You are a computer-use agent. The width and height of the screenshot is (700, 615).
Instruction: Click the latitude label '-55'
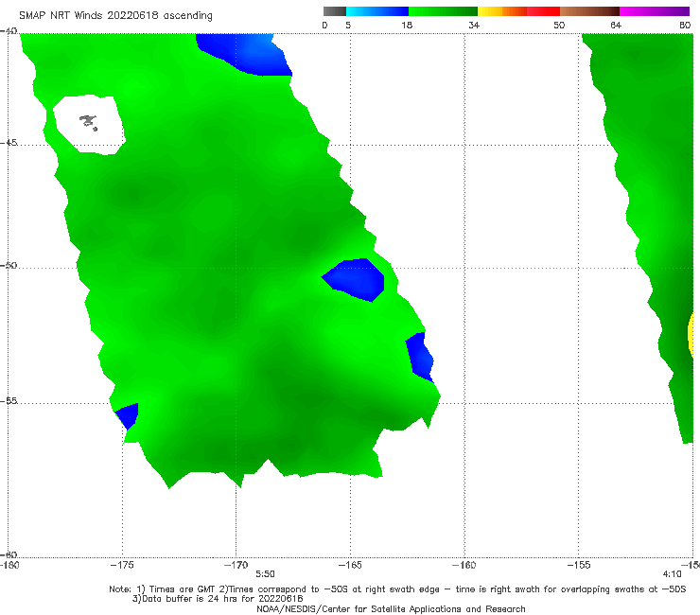click(9, 400)
